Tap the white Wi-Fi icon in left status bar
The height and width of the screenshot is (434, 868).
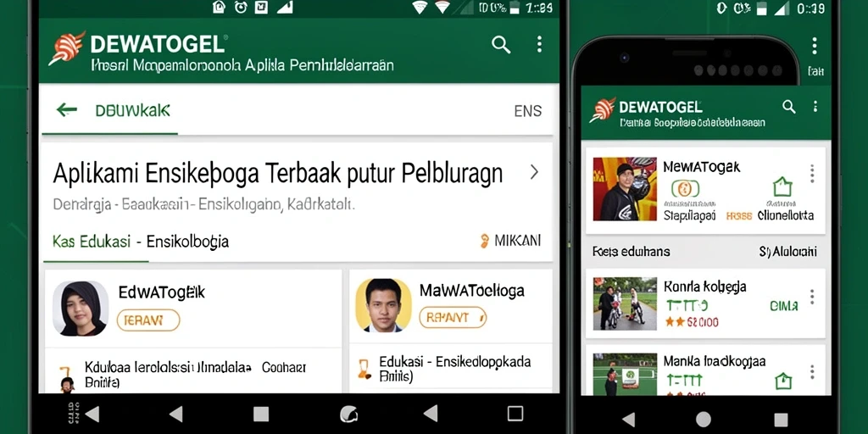click(420, 7)
